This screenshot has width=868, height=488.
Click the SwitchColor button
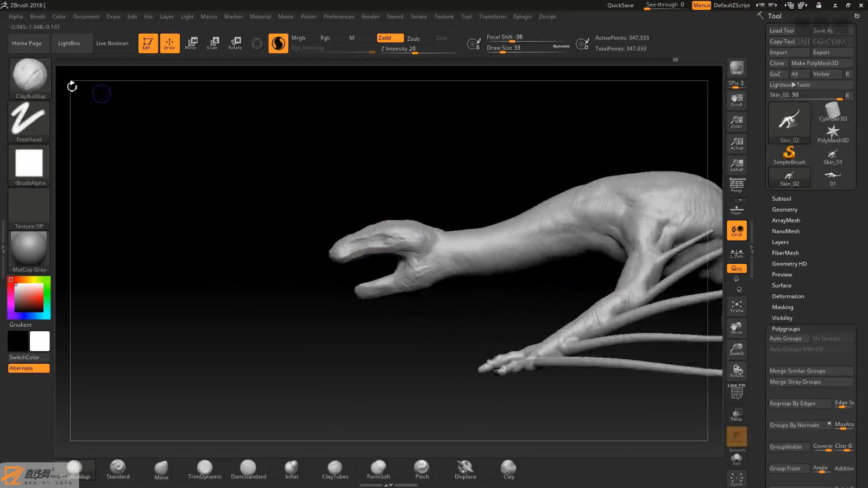(24, 357)
